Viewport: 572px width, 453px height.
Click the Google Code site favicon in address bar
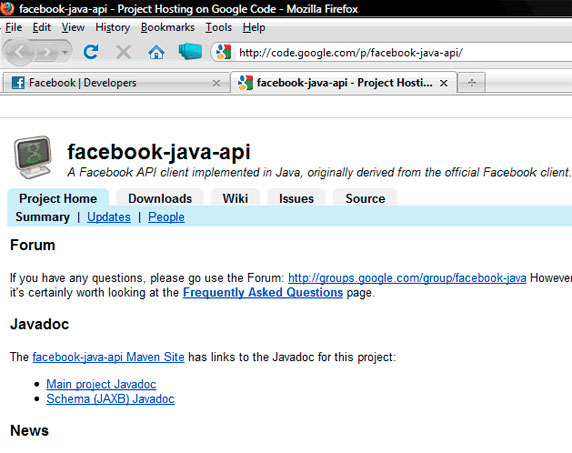coord(223,52)
